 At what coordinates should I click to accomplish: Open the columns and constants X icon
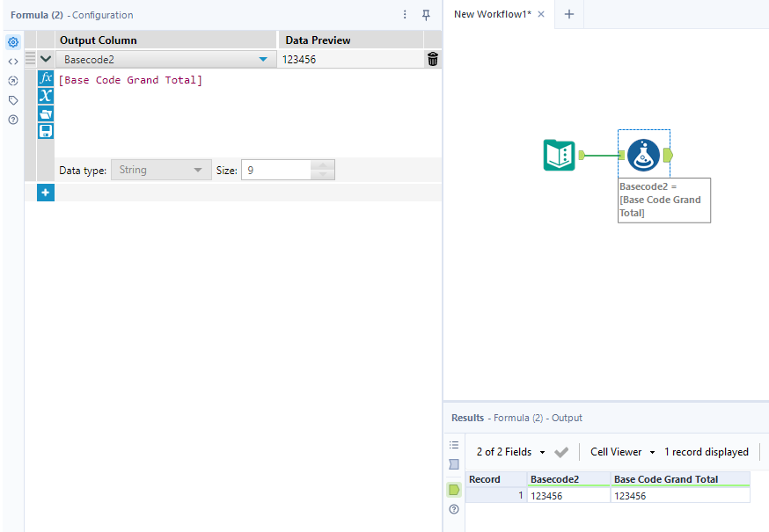(45, 95)
